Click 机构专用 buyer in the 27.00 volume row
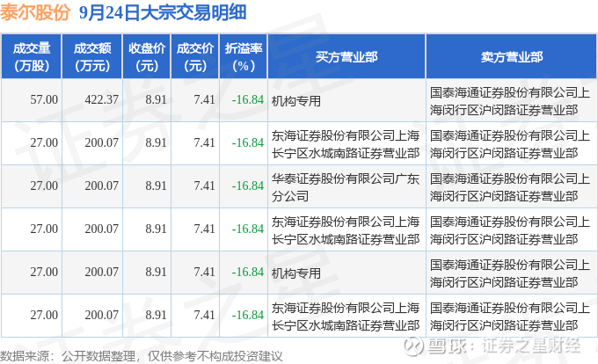This screenshot has height=364, width=598. coord(296,273)
